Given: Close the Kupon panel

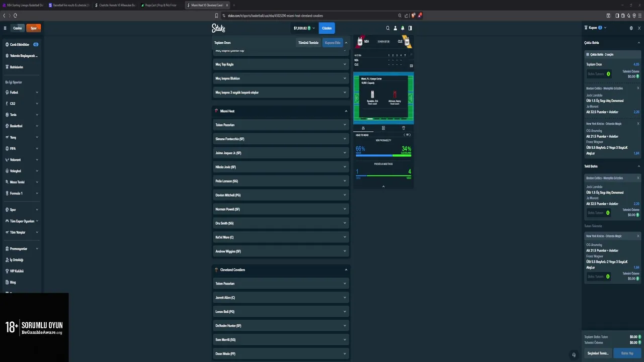Looking at the screenshot, I should pos(639,28).
